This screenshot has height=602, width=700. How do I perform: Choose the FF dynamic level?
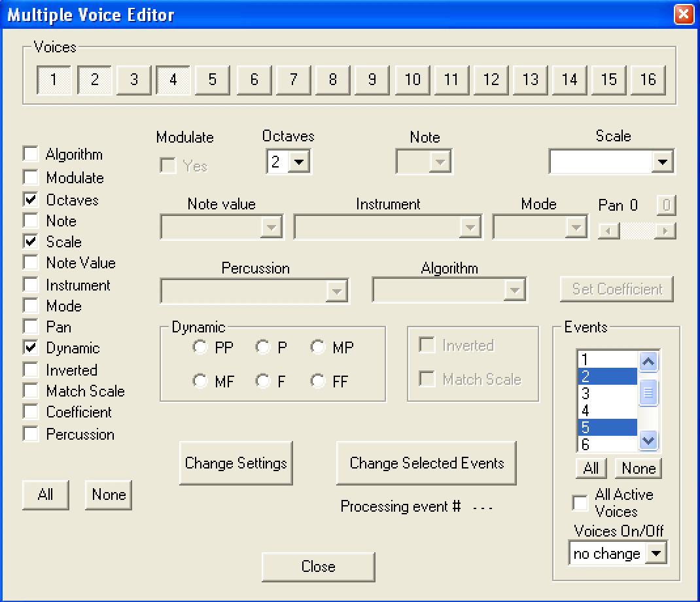[x=319, y=381]
